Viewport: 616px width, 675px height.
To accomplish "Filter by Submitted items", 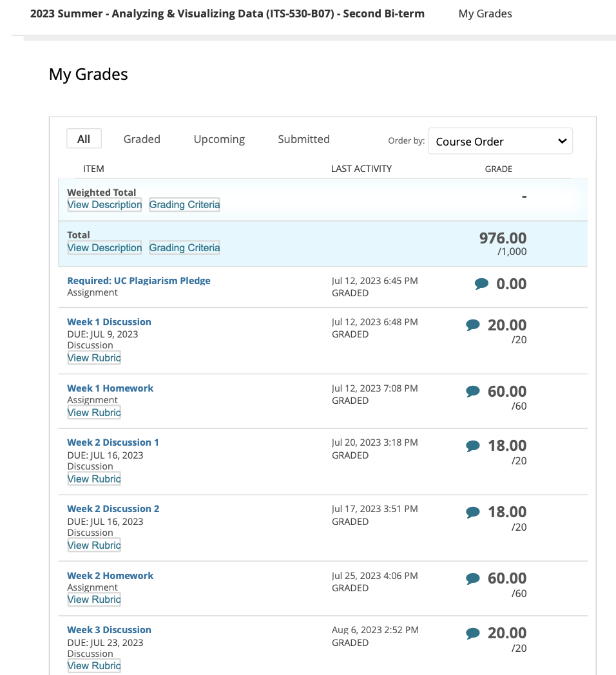I will tap(303, 139).
